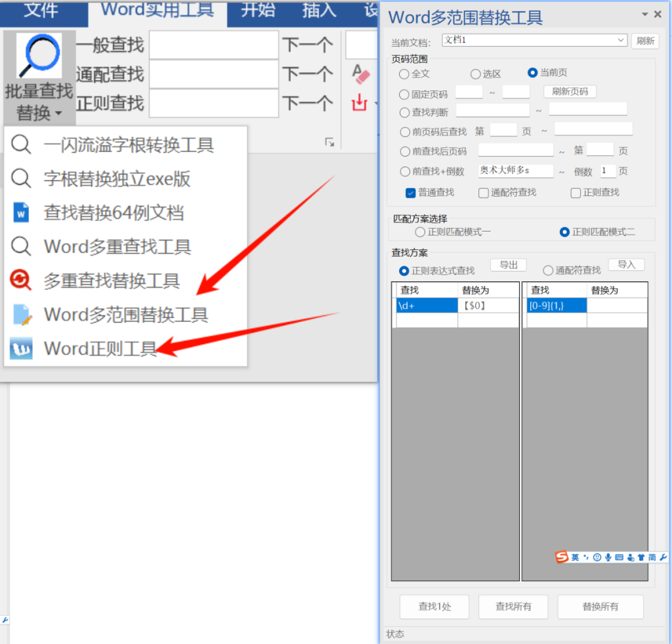Image resolution: width=672 pixels, height=644 pixels.
Task: Click blue W icon beside Word正则工具
Action: [x=21, y=348]
